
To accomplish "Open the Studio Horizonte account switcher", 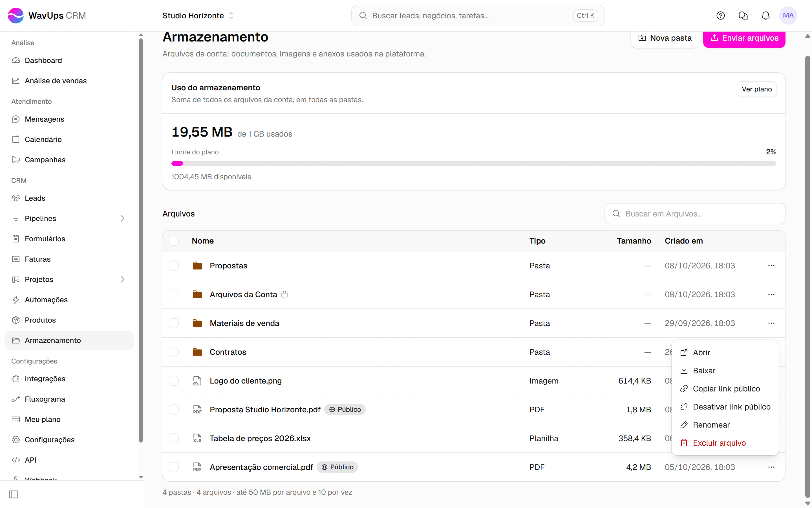I will pyautogui.click(x=198, y=16).
